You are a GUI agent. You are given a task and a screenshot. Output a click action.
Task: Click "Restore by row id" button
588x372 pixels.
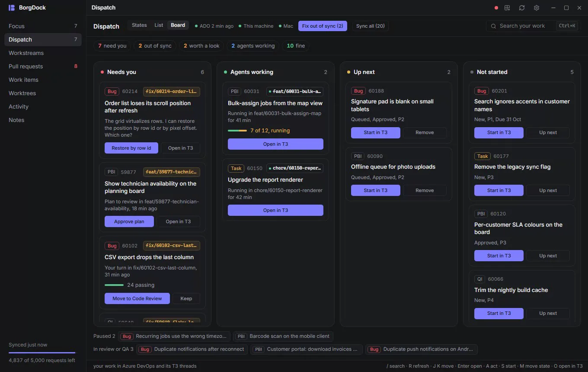131,148
